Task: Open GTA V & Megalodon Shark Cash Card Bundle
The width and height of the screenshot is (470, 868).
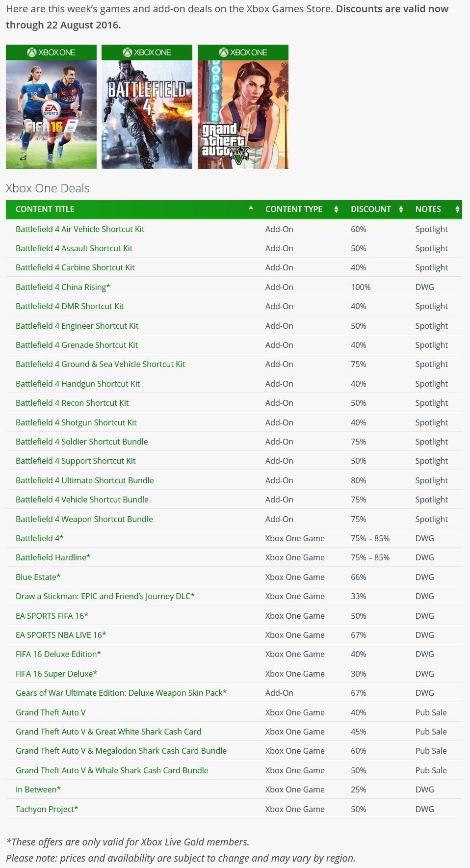Action: (x=121, y=751)
